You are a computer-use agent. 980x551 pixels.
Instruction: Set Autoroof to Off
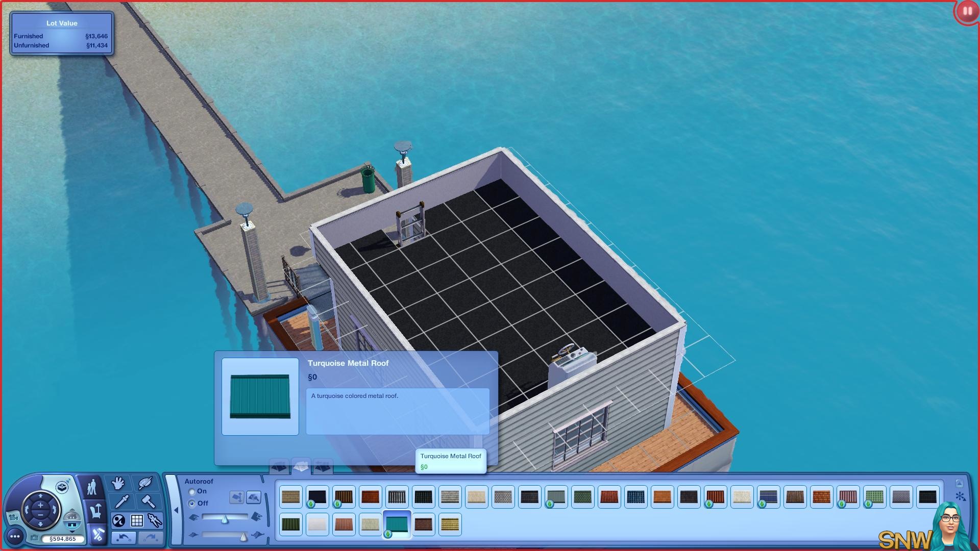click(192, 504)
